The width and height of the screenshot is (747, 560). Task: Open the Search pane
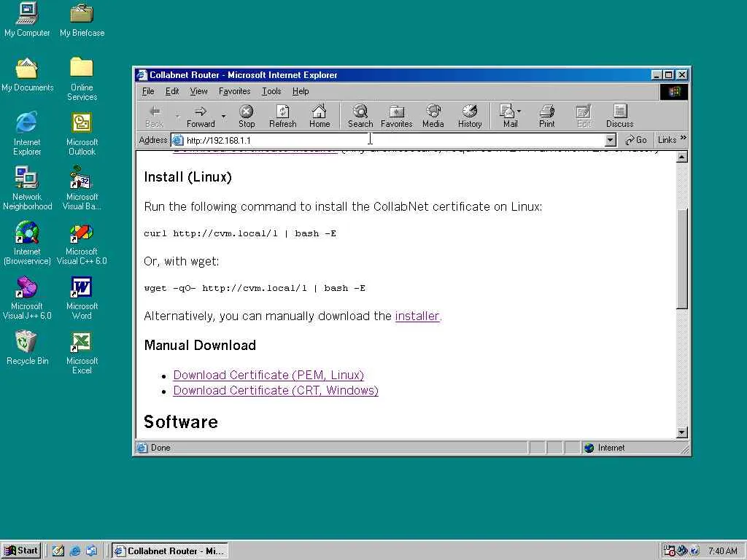(360, 117)
